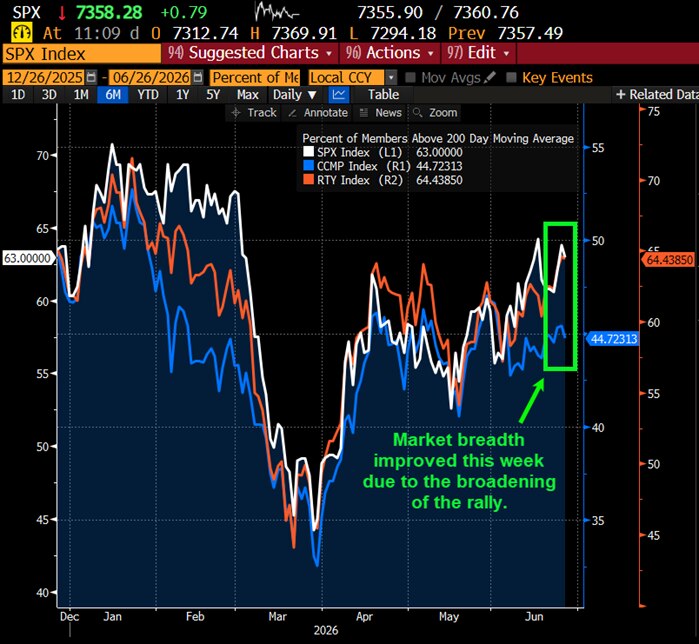
Task: Open the Percent of Me field selector
Action: (x=255, y=78)
